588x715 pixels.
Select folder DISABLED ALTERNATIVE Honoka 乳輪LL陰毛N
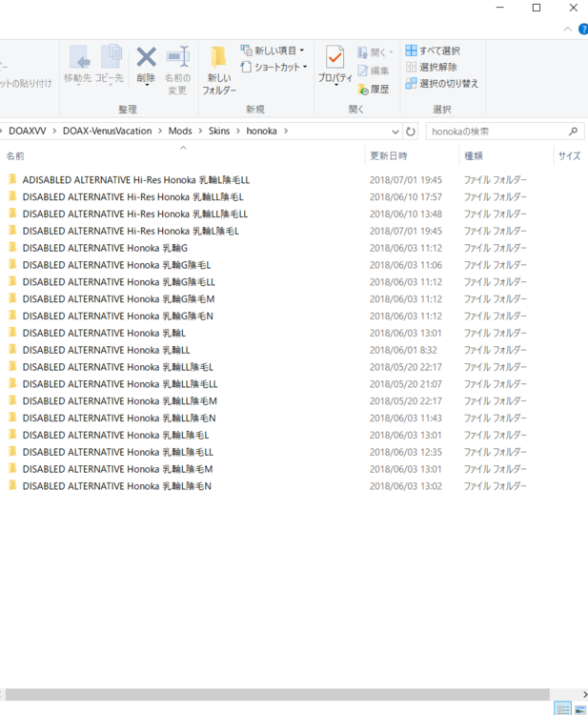119,419
